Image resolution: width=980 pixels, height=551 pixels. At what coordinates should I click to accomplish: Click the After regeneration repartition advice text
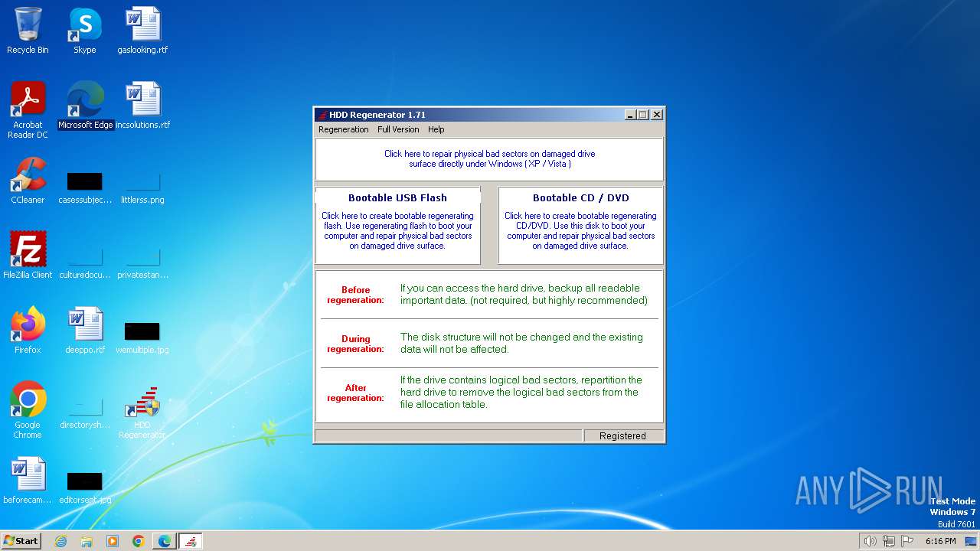click(x=521, y=392)
